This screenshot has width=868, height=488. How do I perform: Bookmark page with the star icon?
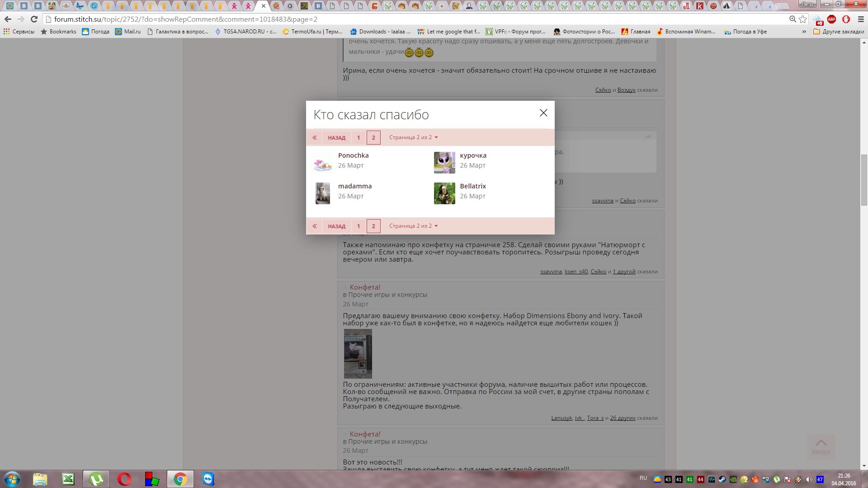click(x=803, y=19)
